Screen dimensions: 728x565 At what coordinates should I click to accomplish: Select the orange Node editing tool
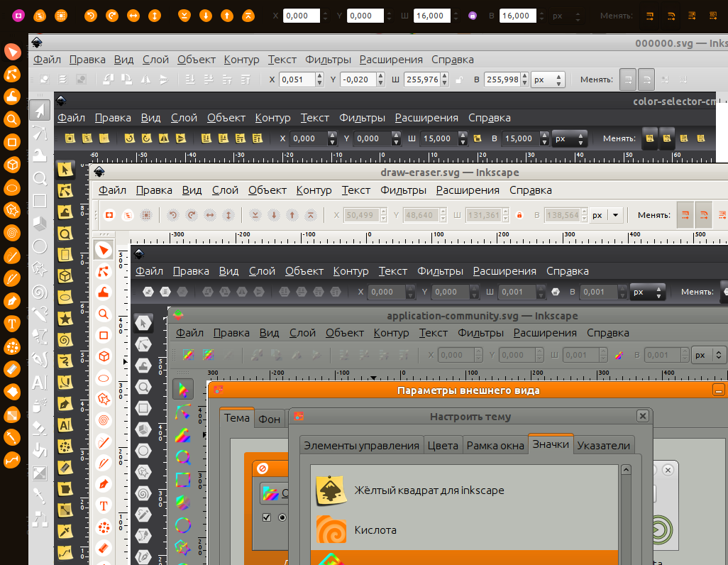12,74
